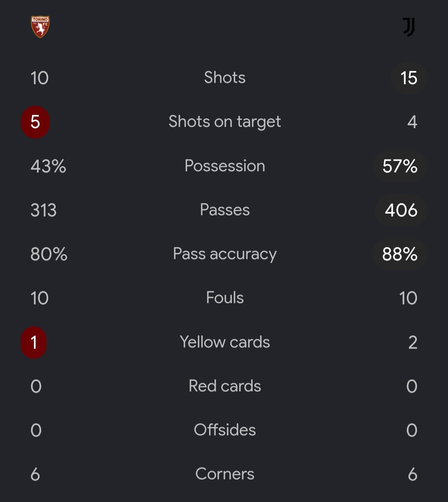Click the Possession stat label
Screen dimensions: 448x502
(225, 166)
